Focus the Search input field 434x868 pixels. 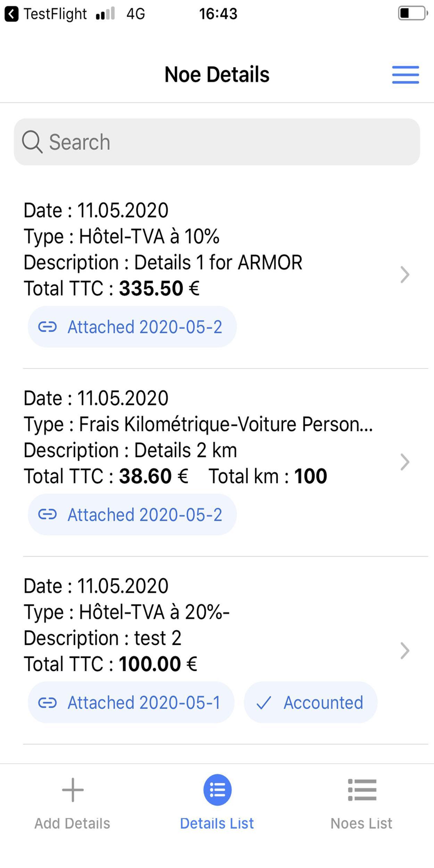[x=217, y=142]
